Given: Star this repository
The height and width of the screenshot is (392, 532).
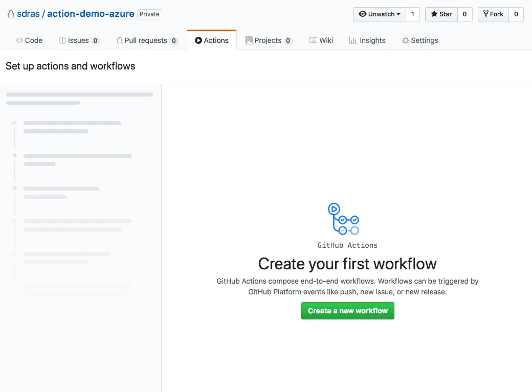Looking at the screenshot, I should coord(441,14).
